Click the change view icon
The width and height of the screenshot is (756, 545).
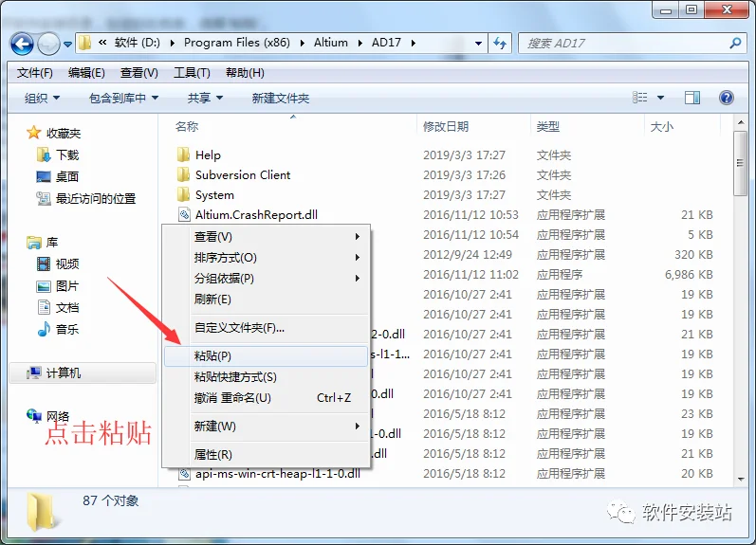coord(640,98)
